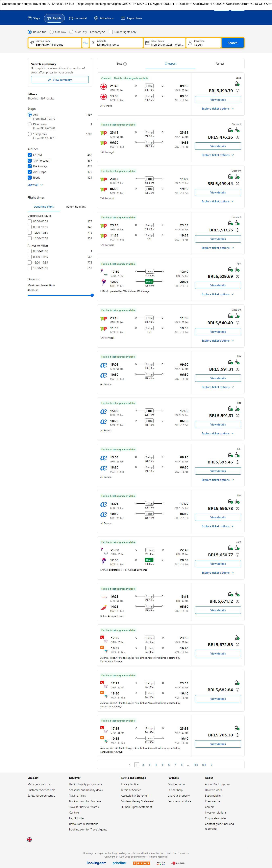Click the swap origin and destination icon
Screen dimensions: 272x868
coord(85,43)
